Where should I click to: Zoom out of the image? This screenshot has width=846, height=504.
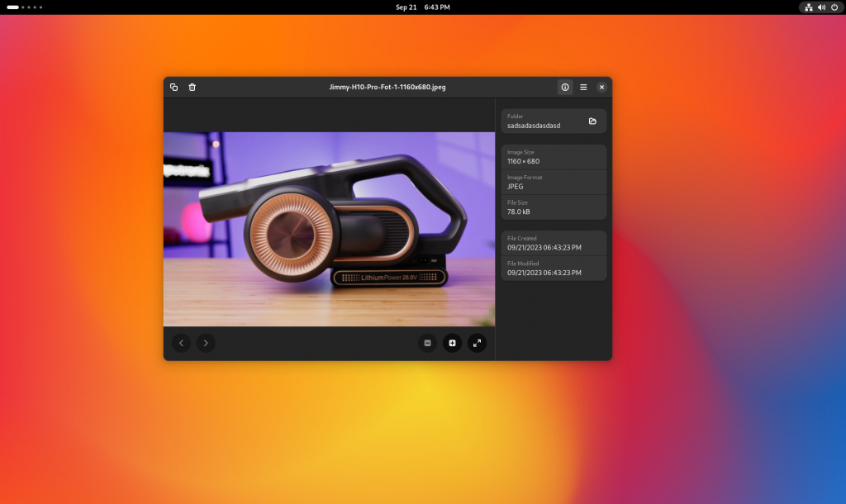(427, 342)
